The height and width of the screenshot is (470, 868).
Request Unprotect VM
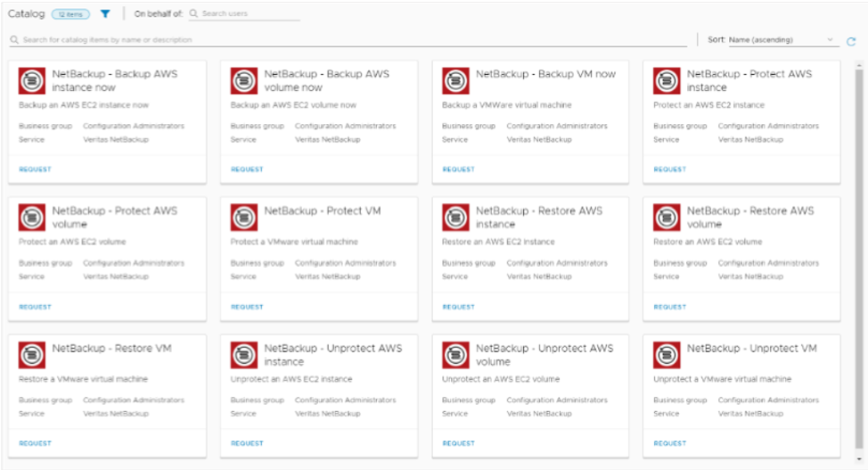(x=670, y=443)
